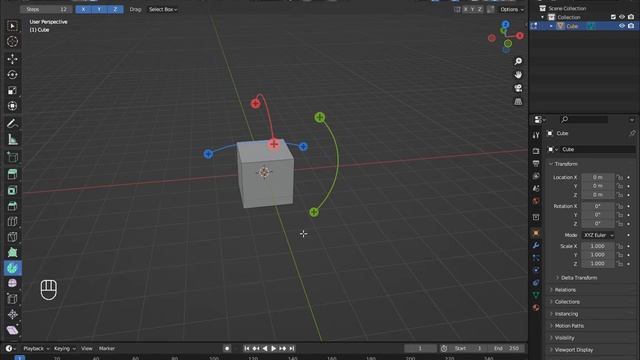Viewport: 640px width, 360px height.
Task: Open the Playback menu
Action: 36,349
